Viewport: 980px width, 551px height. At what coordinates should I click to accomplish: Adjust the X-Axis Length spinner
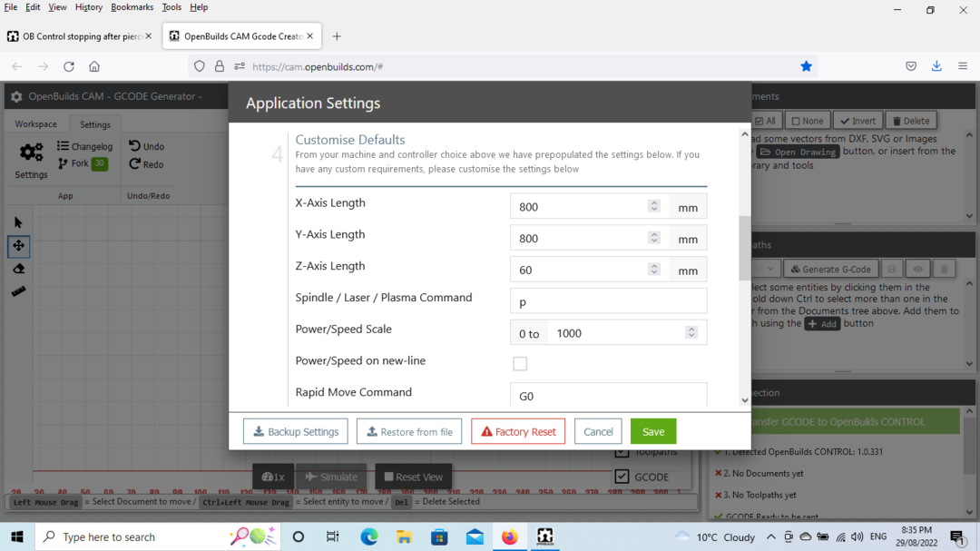tap(653, 206)
